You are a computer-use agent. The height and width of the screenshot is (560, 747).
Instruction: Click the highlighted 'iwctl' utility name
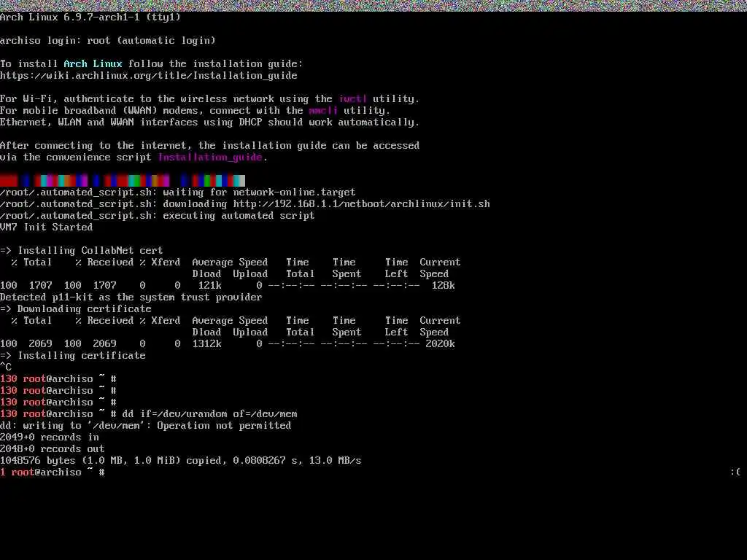[352, 98]
